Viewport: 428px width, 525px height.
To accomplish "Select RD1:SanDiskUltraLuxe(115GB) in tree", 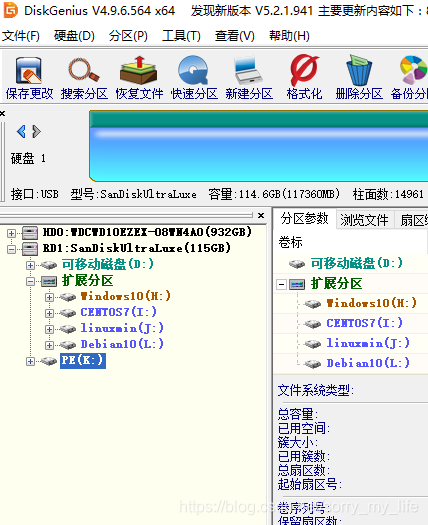I will tap(137, 248).
